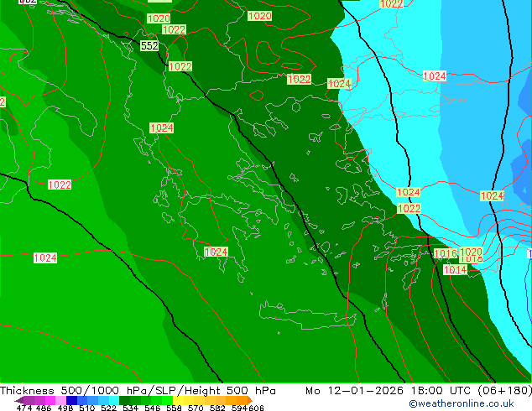532x411 pixels.
Task: Click the purple arrow start of legend
Action: coord(19,401)
